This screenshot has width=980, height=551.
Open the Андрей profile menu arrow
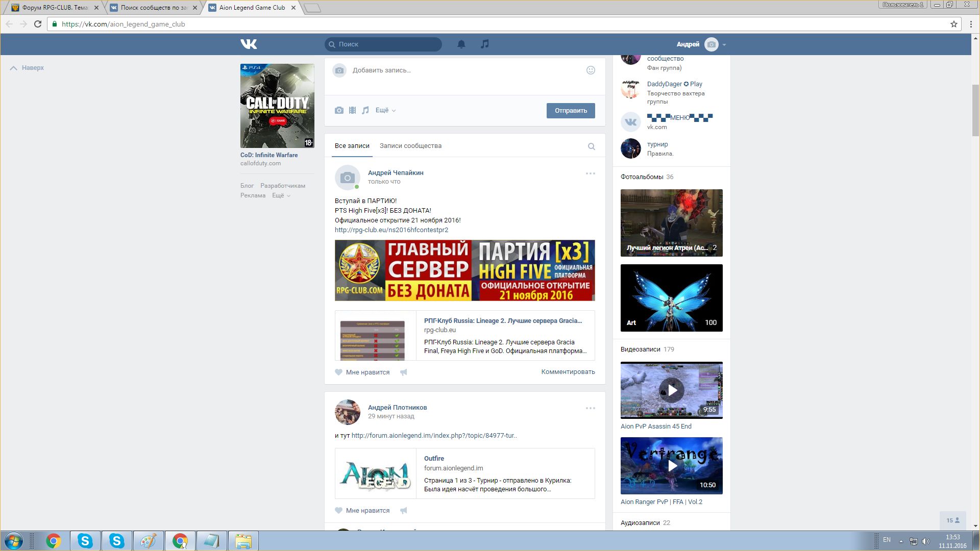724,45
